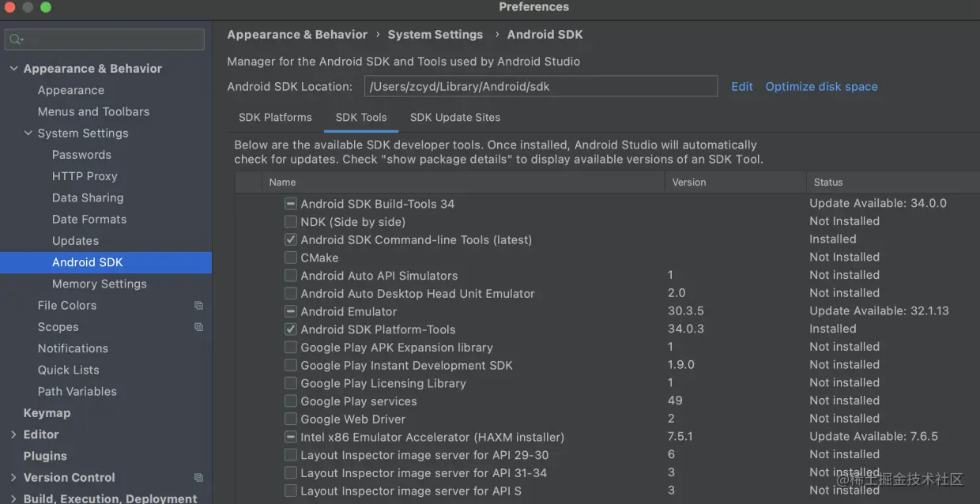Click 'Update Available: 7.6.5' status text

click(873, 437)
